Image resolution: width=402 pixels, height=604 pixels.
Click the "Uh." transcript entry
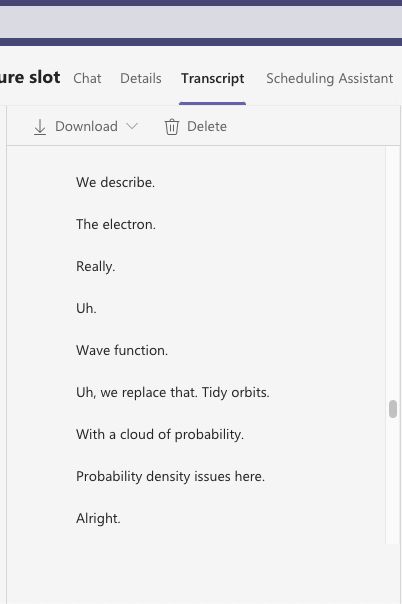(x=86, y=308)
